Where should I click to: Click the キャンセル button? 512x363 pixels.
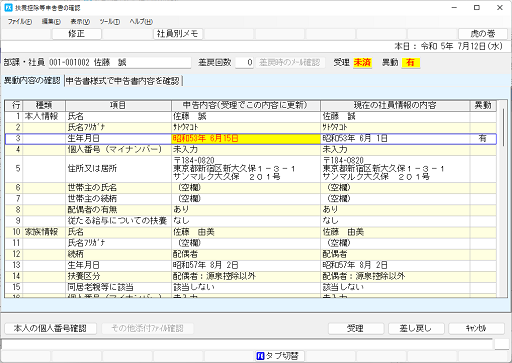(476, 328)
